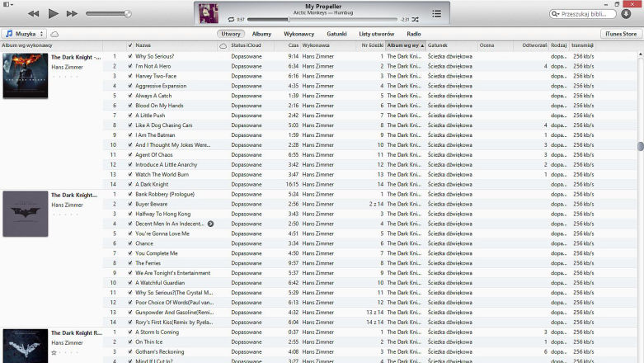The height and width of the screenshot is (363, 644).
Task: Toggle the header check-all checkbox
Action: (x=130, y=45)
